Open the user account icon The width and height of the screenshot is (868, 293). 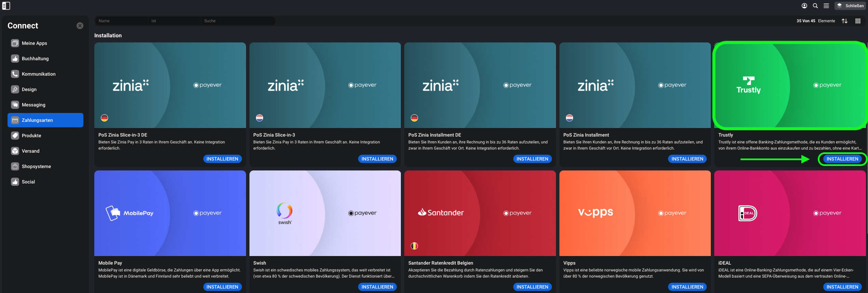pos(804,6)
